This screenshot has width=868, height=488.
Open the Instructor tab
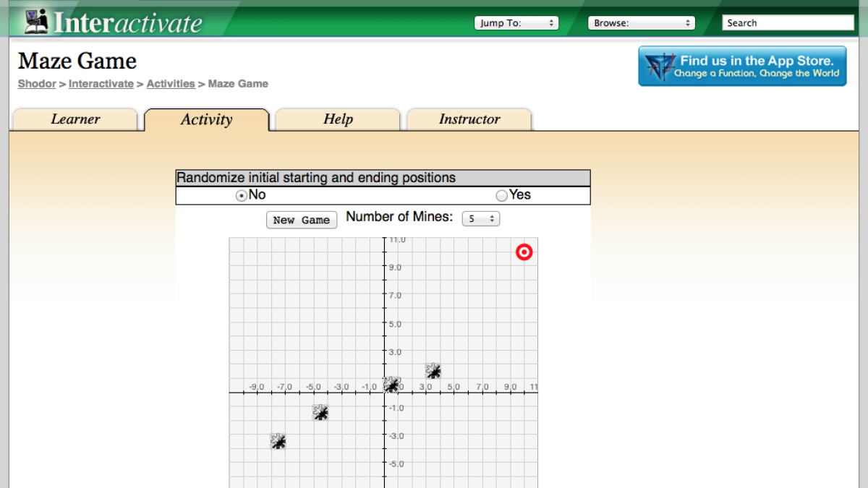coord(469,119)
